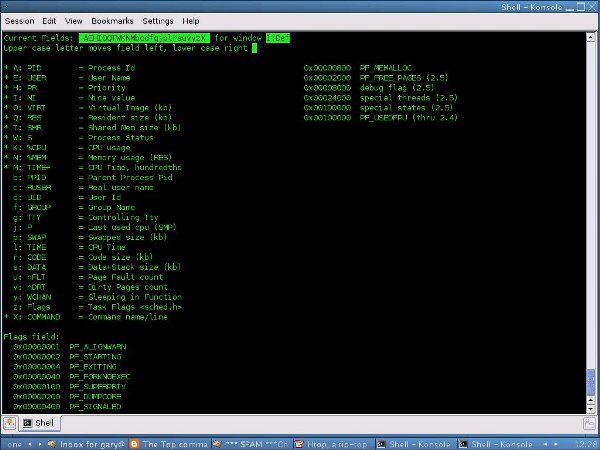Click the mail icon of Inbox for gary task
The image size is (600, 450).
coord(52,444)
